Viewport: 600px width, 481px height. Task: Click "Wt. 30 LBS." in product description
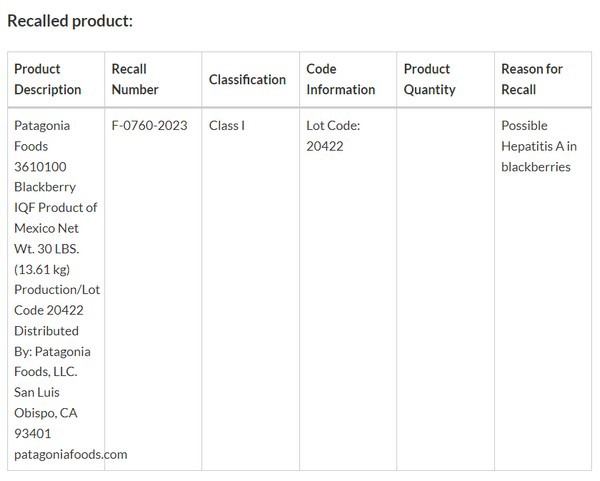point(48,248)
